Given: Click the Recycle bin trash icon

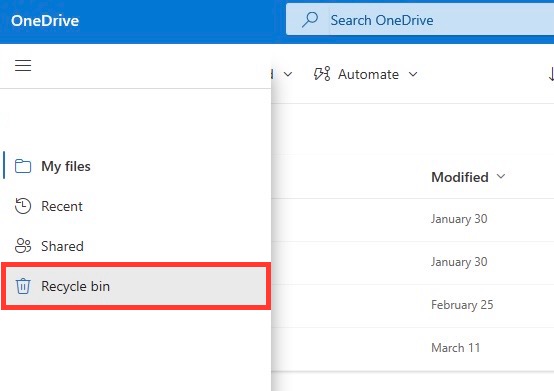Looking at the screenshot, I should tap(23, 286).
